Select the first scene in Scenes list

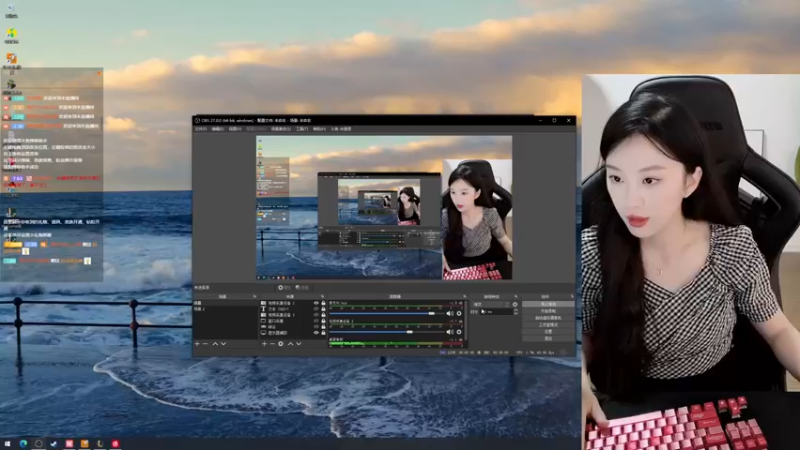(226, 303)
